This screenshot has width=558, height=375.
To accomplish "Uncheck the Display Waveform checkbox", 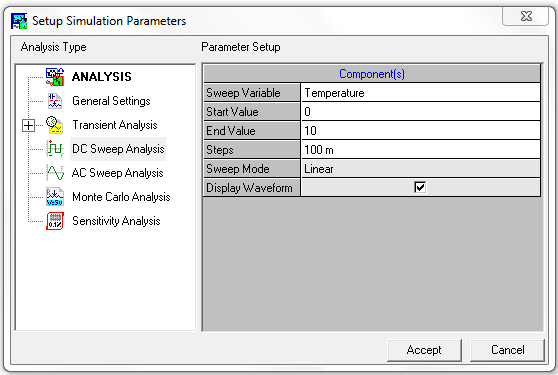I will pos(420,187).
